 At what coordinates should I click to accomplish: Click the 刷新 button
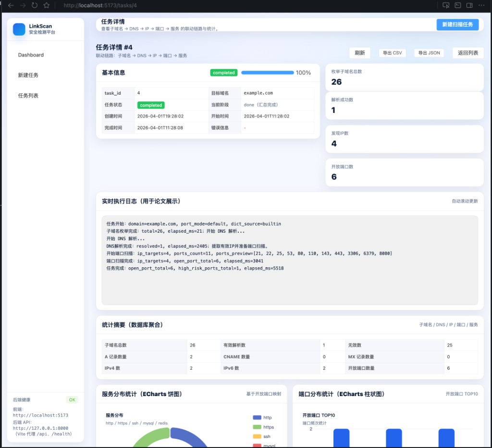pos(359,53)
